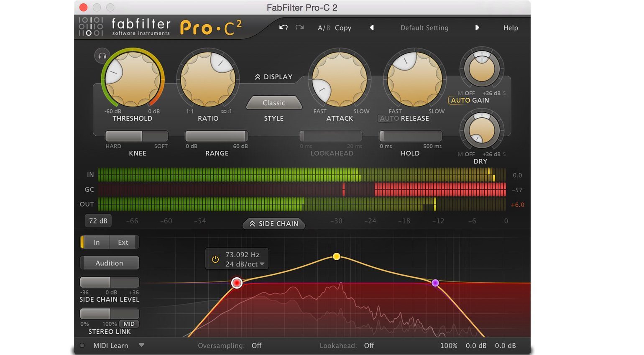Click the next preset arrow
Screen dimensions: 644x355
coord(477,28)
